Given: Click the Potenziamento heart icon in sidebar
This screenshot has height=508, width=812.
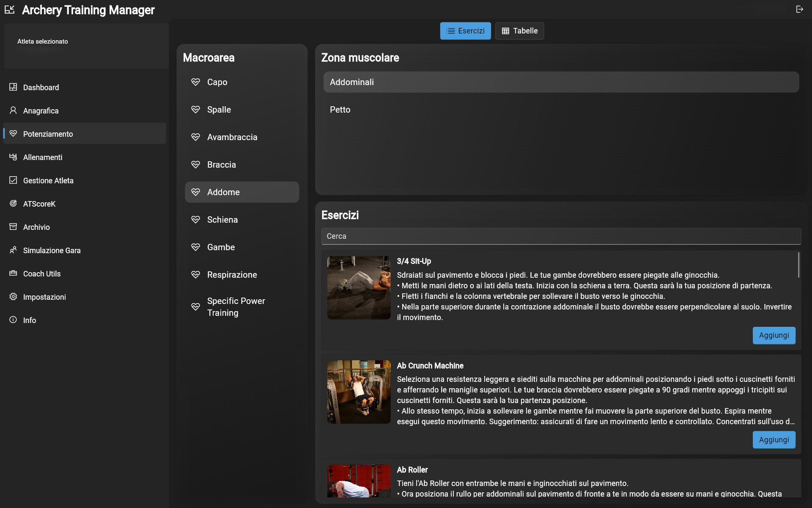Looking at the screenshot, I should point(13,133).
